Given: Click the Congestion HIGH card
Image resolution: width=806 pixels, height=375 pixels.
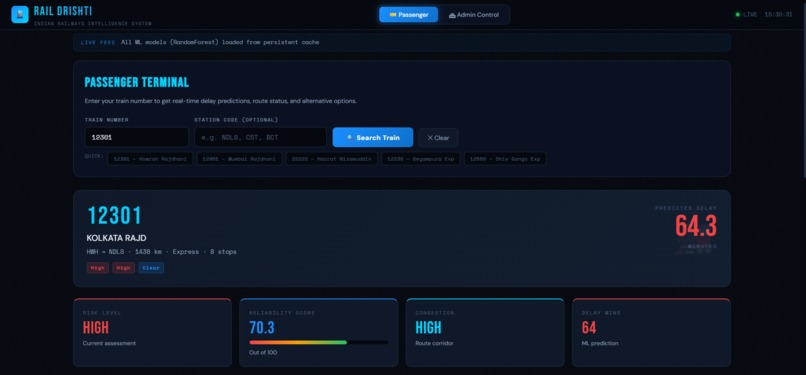Looking at the screenshot, I should pos(485,332).
